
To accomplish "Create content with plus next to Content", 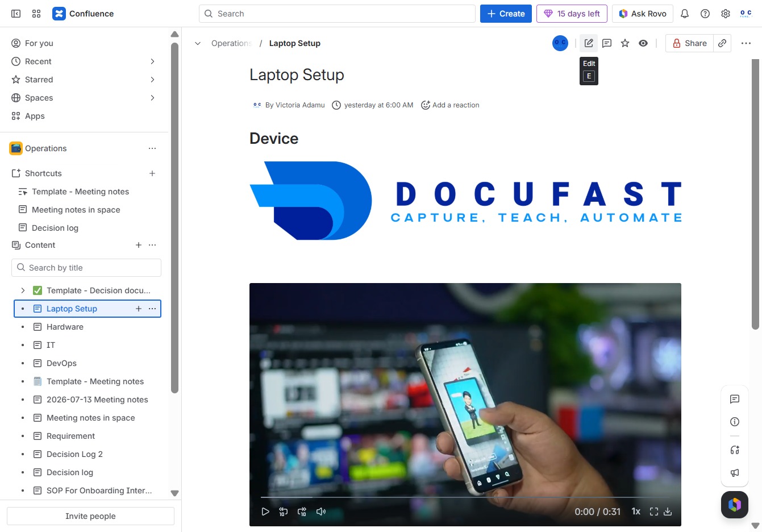I will [x=139, y=245].
